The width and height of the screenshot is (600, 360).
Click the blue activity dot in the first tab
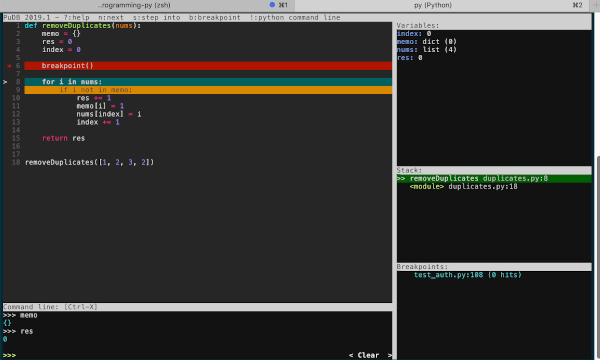coord(272,5)
